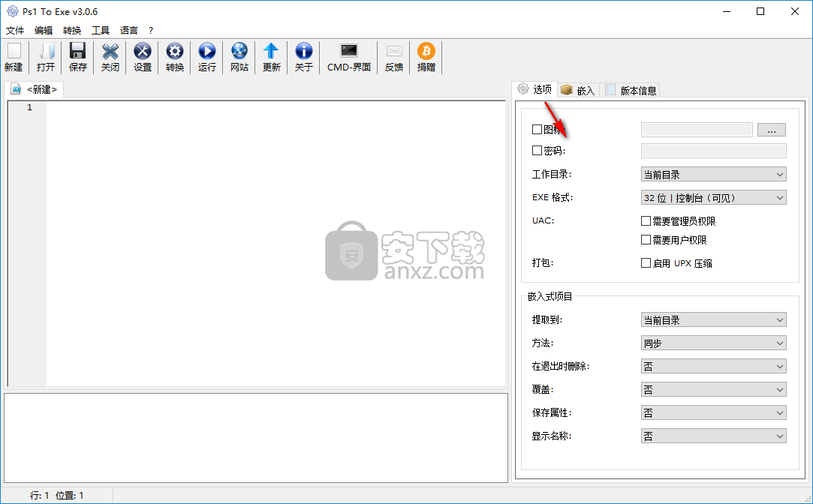Switch to the 版本信息 tab

pyautogui.click(x=631, y=90)
